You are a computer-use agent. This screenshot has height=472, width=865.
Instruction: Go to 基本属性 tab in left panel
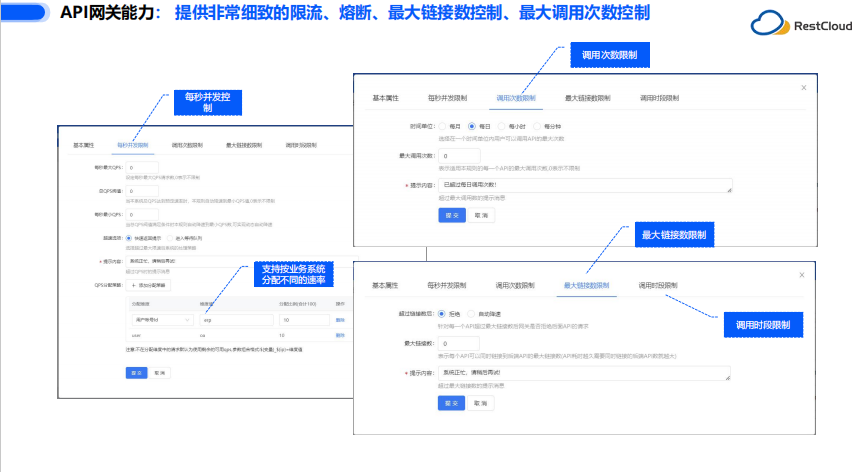pyautogui.click(x=83, y=145)
